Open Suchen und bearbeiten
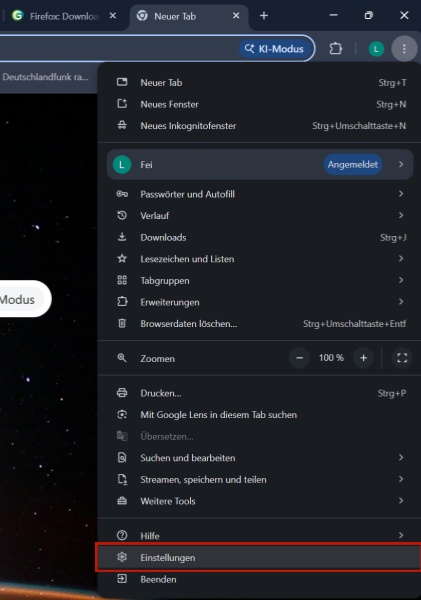421x600 pixels. (x=259, y=458)
